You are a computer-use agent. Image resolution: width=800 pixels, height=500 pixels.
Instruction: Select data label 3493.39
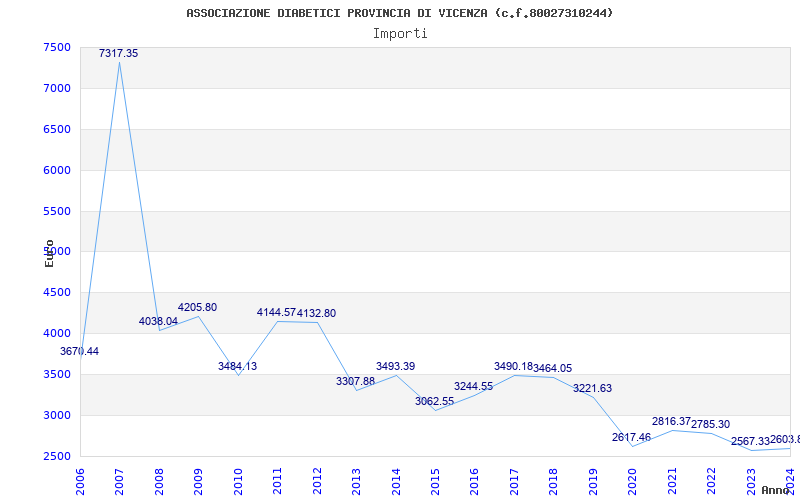(x=395, y=366)
